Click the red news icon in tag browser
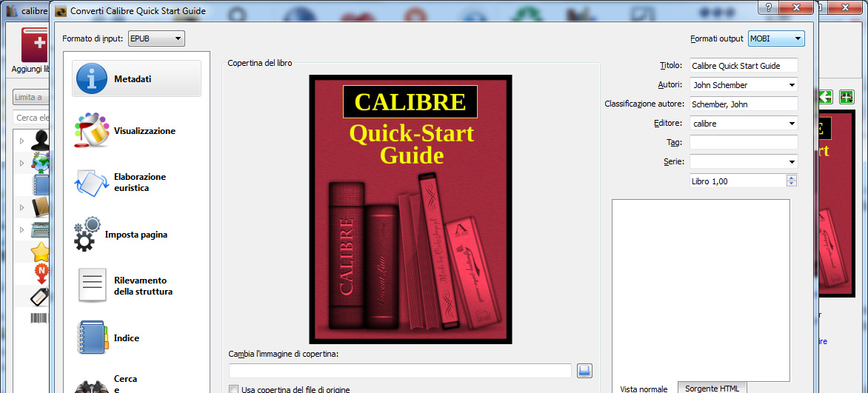 [x=42, y=274]
